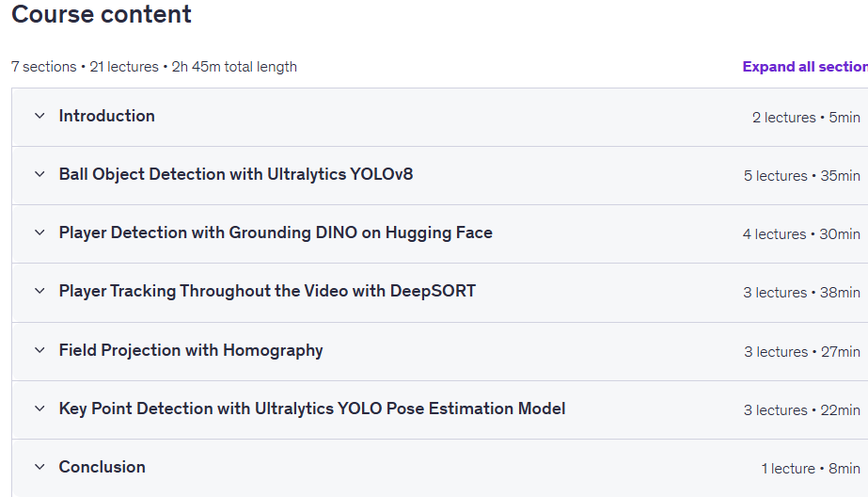868x497 pixels.
Task: Expand the Conclusion section chevron
Action: pyautogui.click(x=39, y=467)
